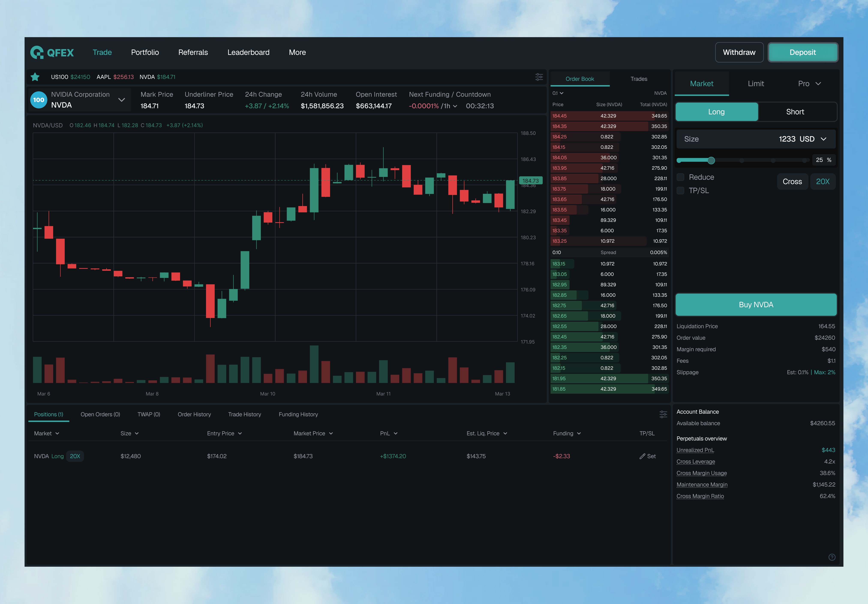Expand the NVIDIA Corporation market selector
Viewport: 868px width, 604px height.
(x=121, y=100)
